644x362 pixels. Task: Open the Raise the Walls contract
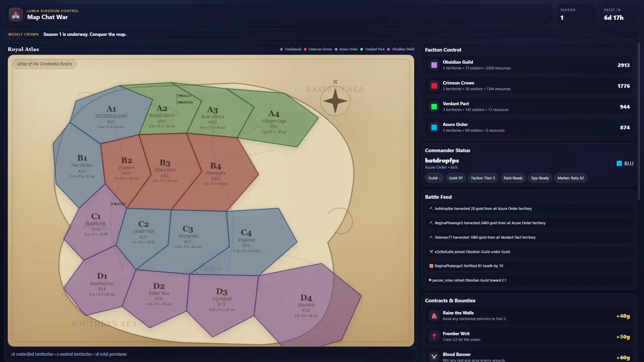click(530, 316)
